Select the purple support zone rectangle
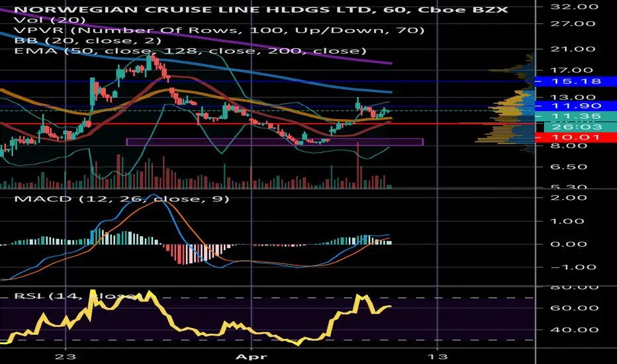The width and height of the screenshot is (617, 364). coord(275,142)
